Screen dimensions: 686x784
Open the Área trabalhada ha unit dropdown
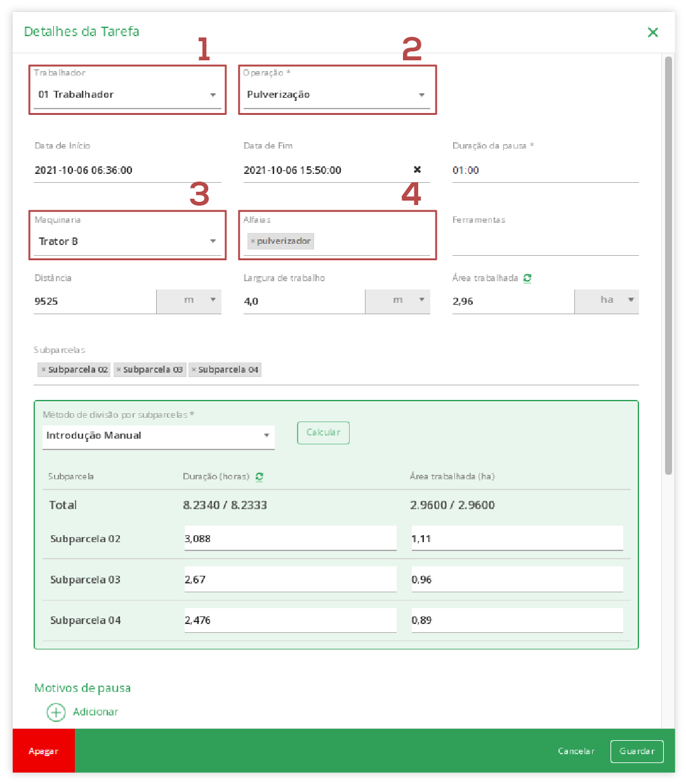607,301
